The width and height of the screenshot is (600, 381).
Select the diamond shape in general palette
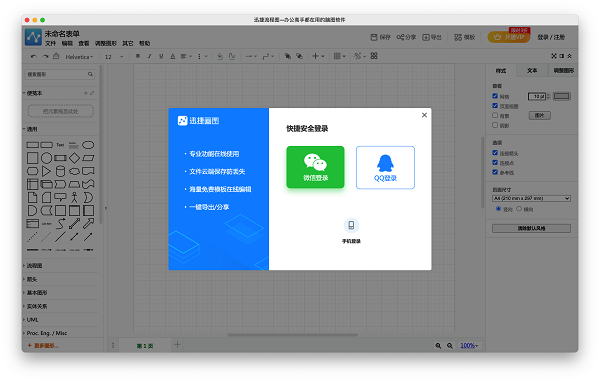click(74, 158)
